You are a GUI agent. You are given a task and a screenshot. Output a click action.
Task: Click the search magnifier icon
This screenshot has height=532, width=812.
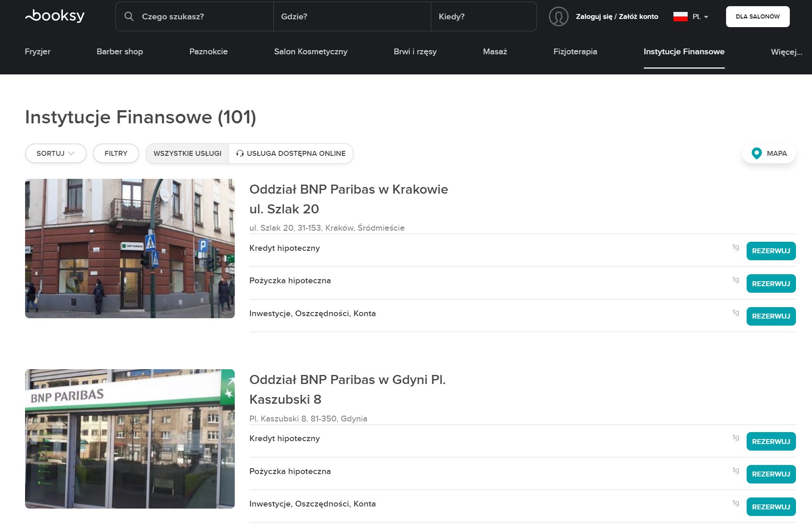coord(129,16)
